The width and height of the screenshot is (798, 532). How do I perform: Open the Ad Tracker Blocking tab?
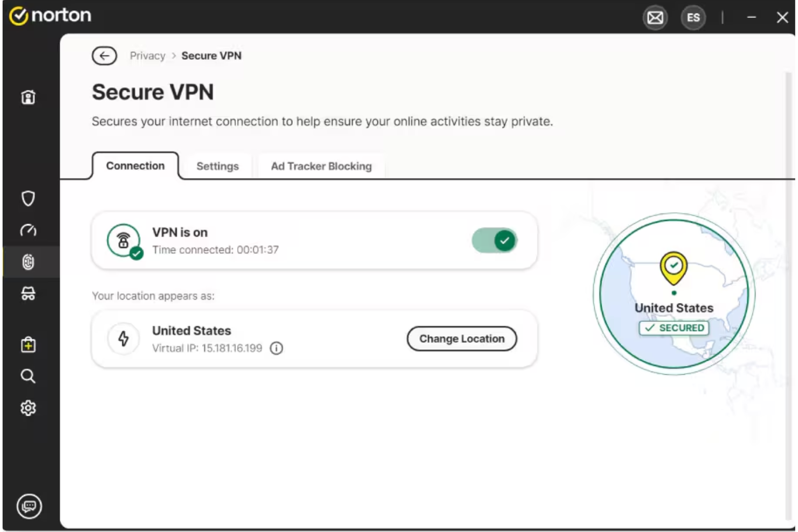[x=321, y=166]
